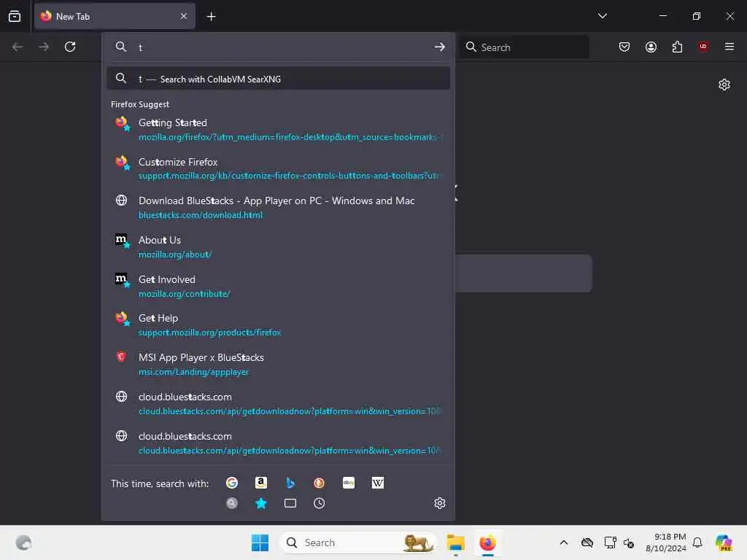The image size is (747, 560).
Task: Personalize New Tab with gear icon
Action: 724,85
